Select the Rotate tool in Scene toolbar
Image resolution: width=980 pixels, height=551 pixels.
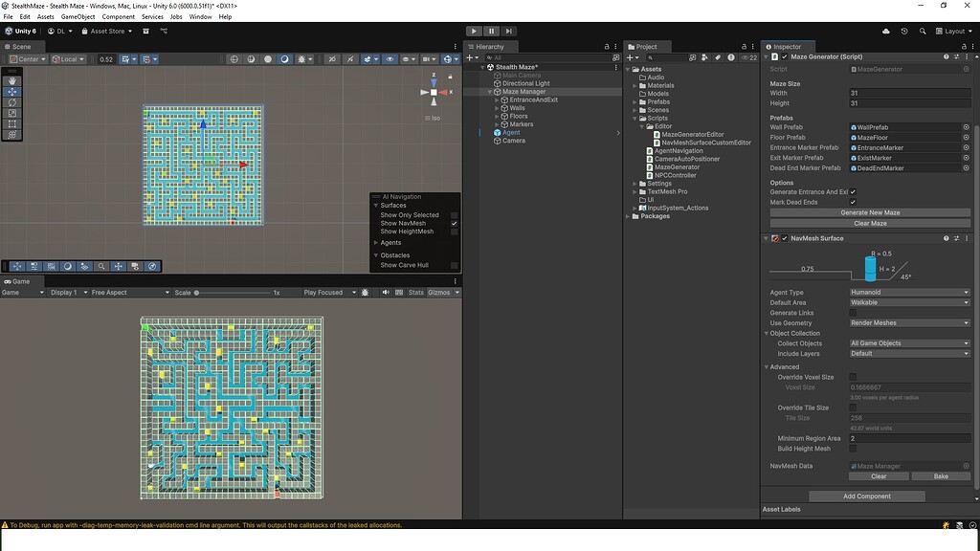point(12,102)
